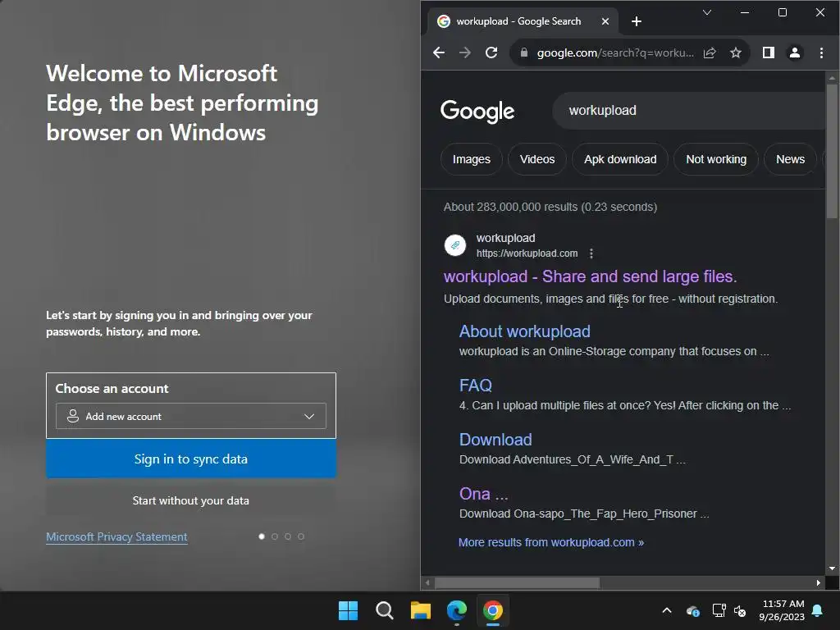Screen dimensions: 840x630
Task: Click the Google search box with workupload
Action: pyautogui.click(x=688, y=111)
